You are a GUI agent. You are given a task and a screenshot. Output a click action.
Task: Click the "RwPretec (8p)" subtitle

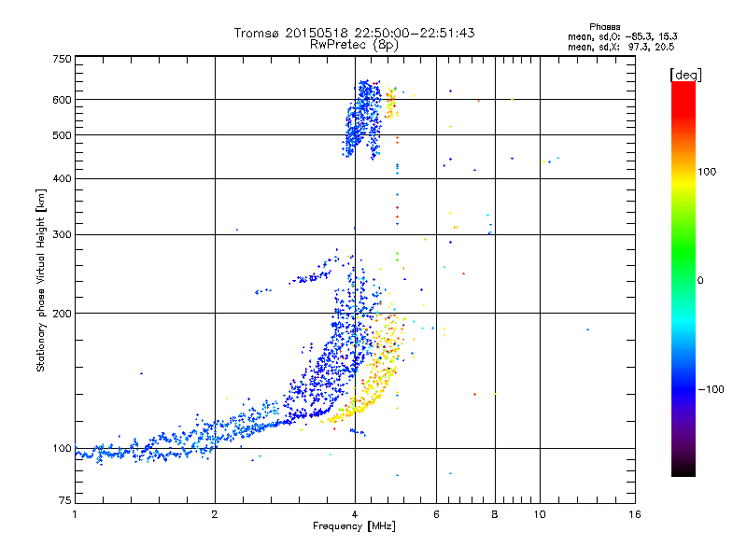point(354,45)
